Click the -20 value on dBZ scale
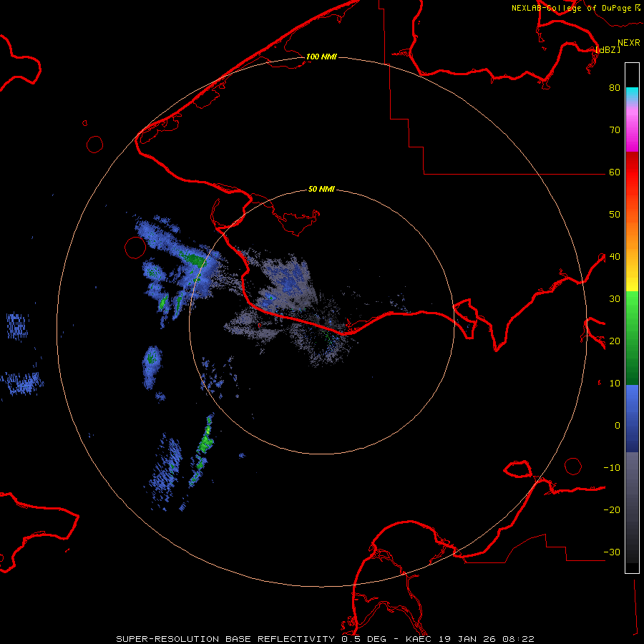Viewport: 644px width, 644px height. 612,510
